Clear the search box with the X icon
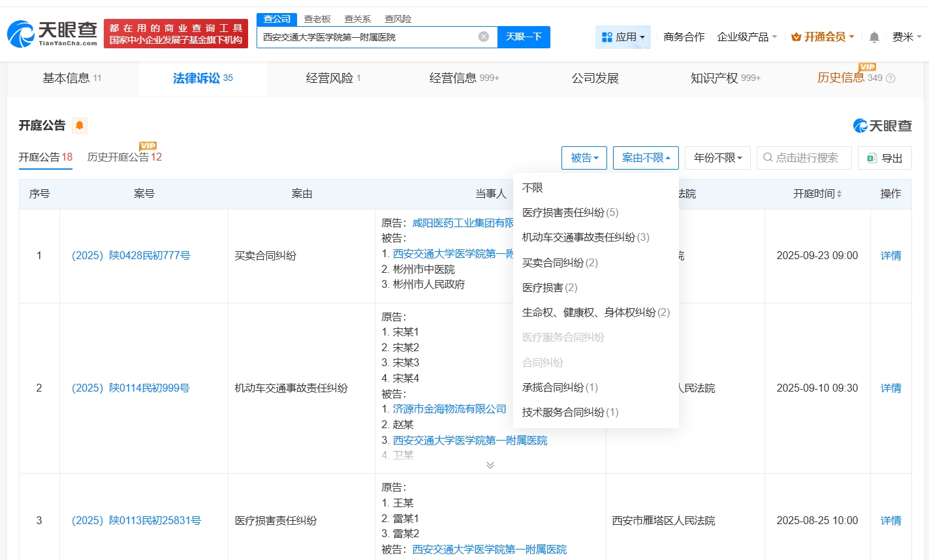929x560 pixels. click(x=483, y=37)
